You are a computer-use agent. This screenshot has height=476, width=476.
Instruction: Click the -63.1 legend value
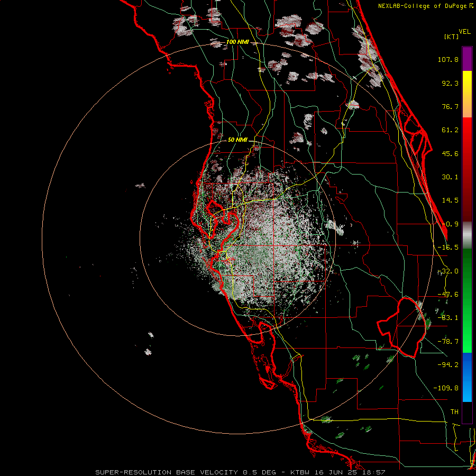(x=448, y=318)
